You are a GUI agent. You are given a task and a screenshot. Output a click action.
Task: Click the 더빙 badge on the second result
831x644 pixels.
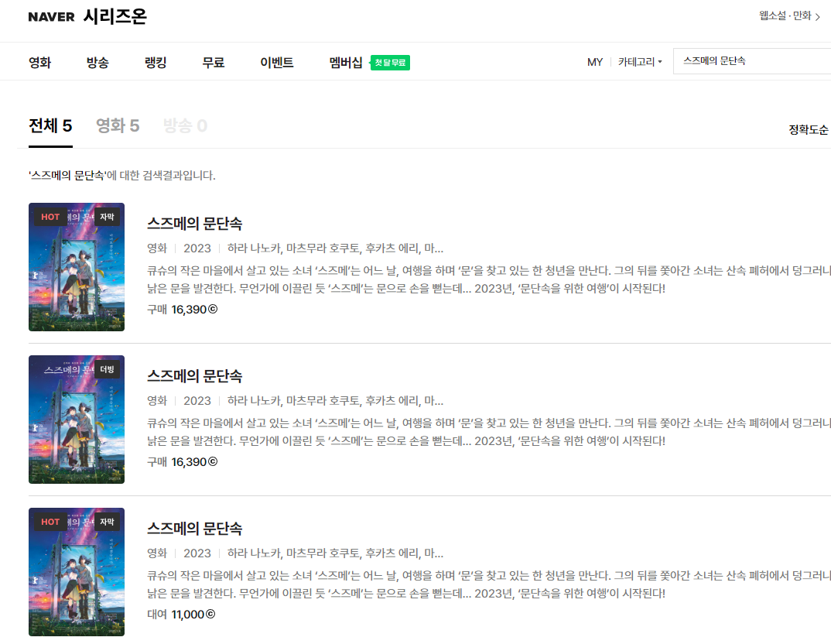point(108,369)
